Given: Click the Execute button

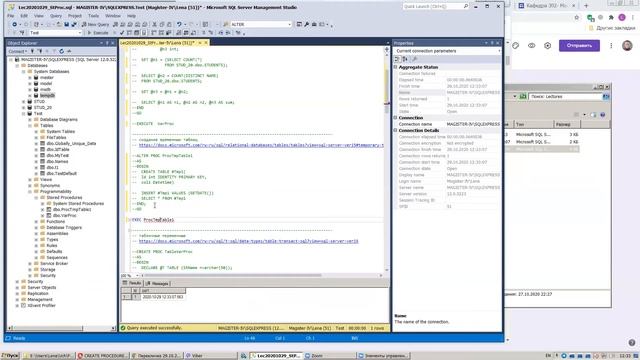Looking at the screenshot, I should (98, 33).
